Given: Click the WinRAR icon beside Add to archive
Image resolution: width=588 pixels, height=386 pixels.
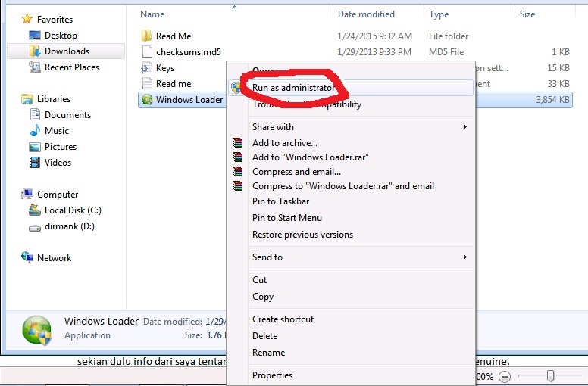Looking at the screenshot, I should (x=237, y=142).
